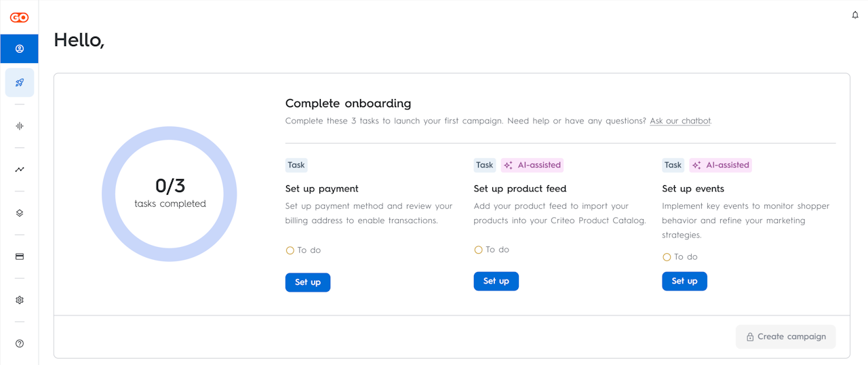Click the To do status circle under Set up product feed

(479, 250)
